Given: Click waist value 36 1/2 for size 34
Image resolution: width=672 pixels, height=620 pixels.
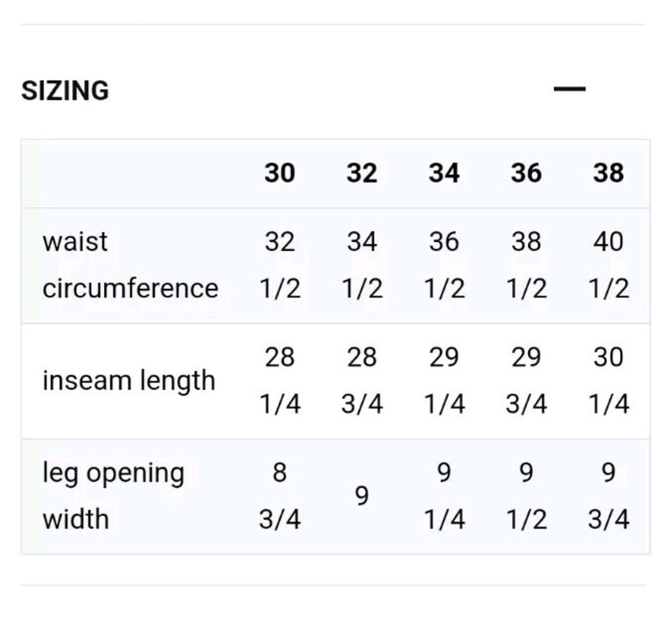Looking at the screenshot, I should coord(444,265).
